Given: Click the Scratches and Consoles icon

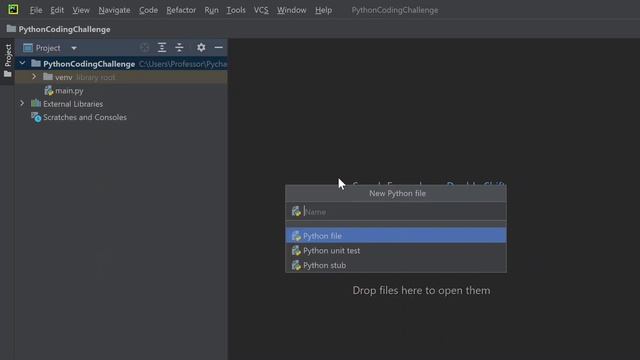Looking at the screenshot, I should tap(36, 117).
